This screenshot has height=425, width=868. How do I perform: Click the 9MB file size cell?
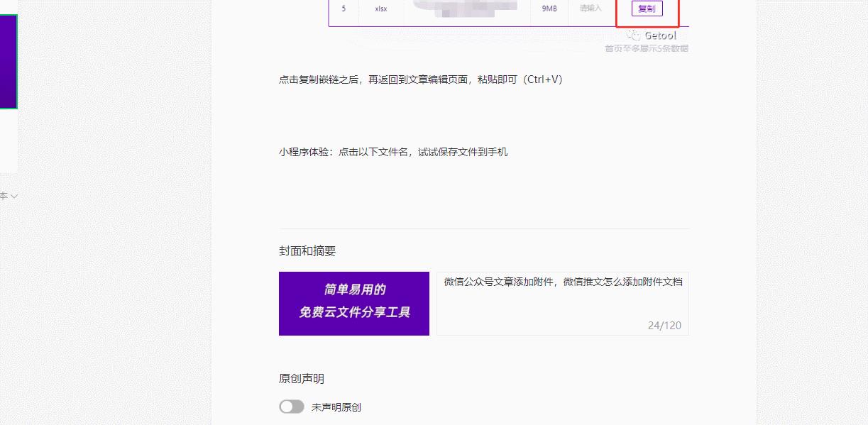coord(549,9)
